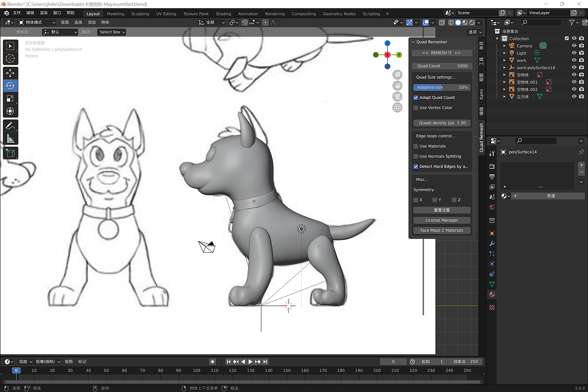The image size is (588, 392).
Task: Pin the polySurface14 properties context
Action: (x=581, y=152)
